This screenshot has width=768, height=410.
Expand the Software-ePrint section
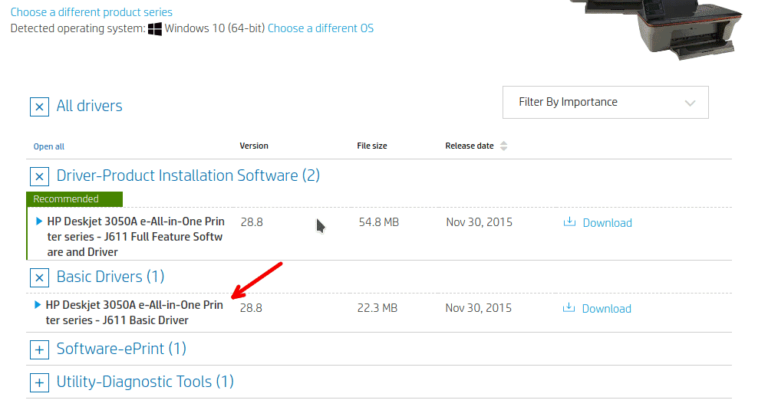click(39, 350)
